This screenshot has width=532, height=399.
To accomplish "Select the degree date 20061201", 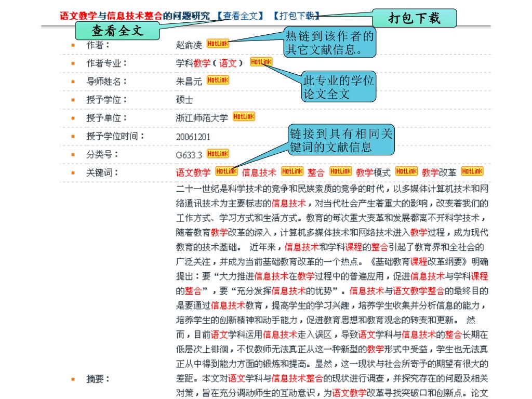I will click(x=193, y=137).
